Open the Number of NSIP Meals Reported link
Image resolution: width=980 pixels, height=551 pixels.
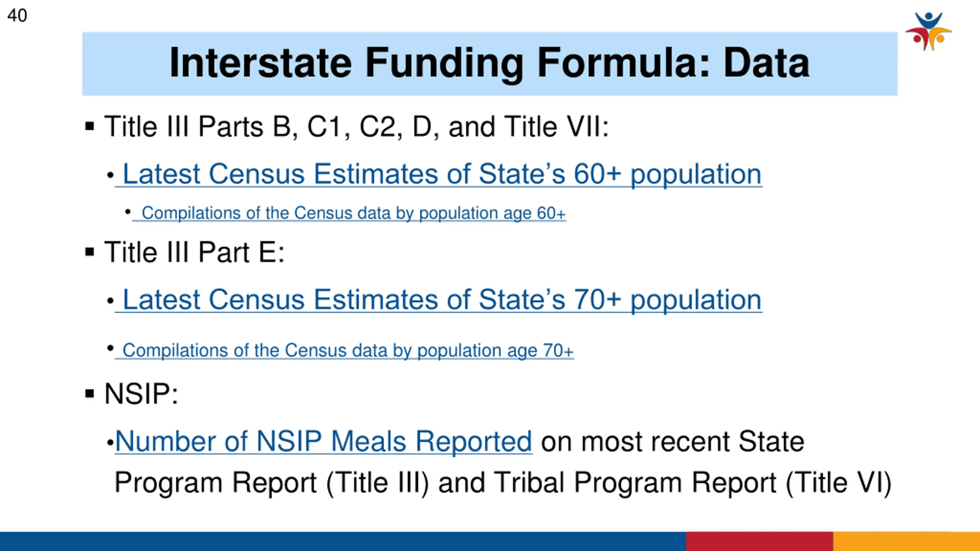click(324, 442)
